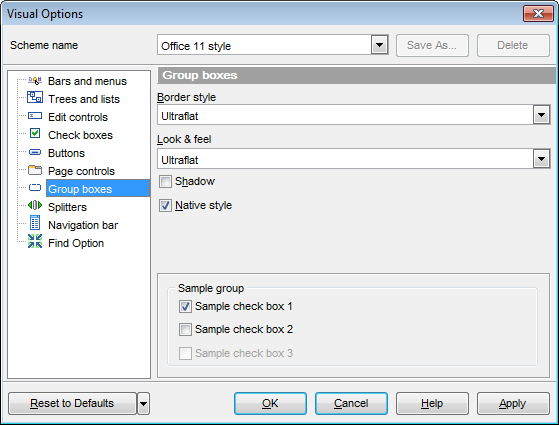Image resolution: width=559 pixels, height=425 pixels.
Task: Expand the Border style dropdown
Action: 542,115
